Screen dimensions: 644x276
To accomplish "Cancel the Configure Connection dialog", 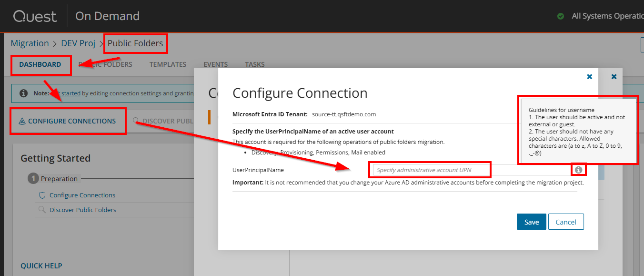I will 566,222.
